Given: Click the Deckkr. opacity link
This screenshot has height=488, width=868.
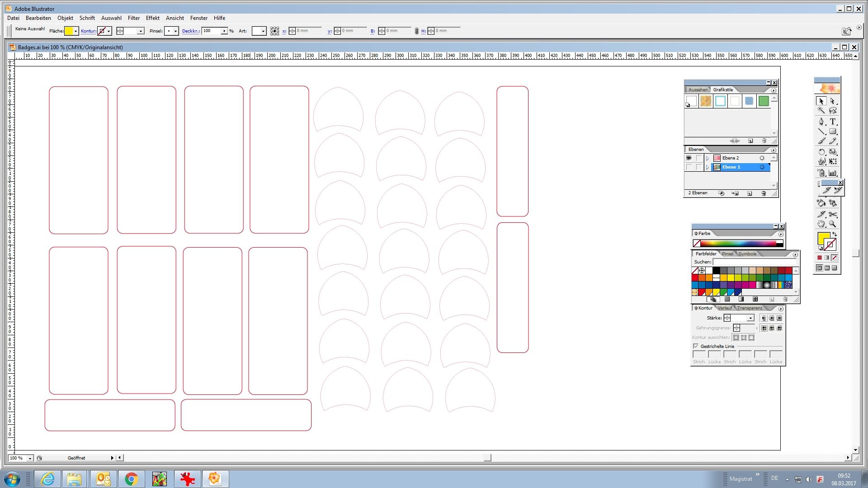Looking at the screenshot, I should [191, 31].
